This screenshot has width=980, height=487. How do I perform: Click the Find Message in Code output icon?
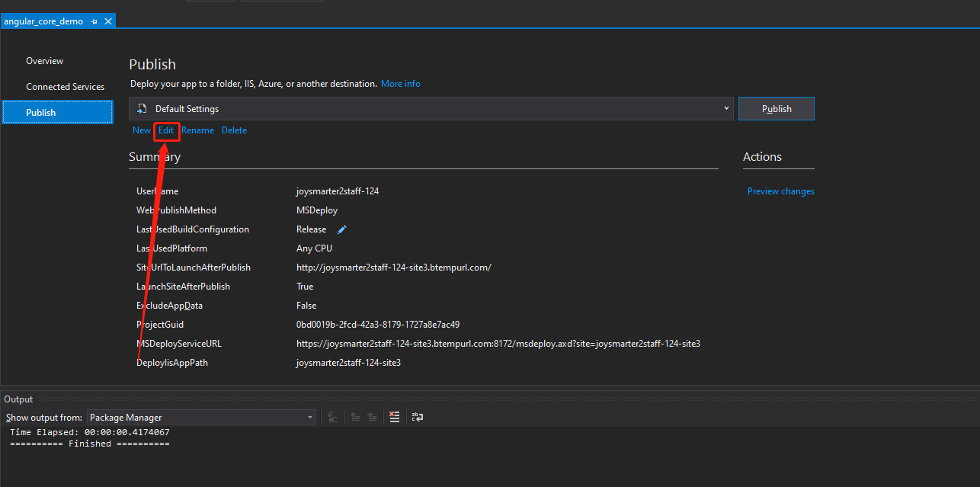(x=332, y=417)
